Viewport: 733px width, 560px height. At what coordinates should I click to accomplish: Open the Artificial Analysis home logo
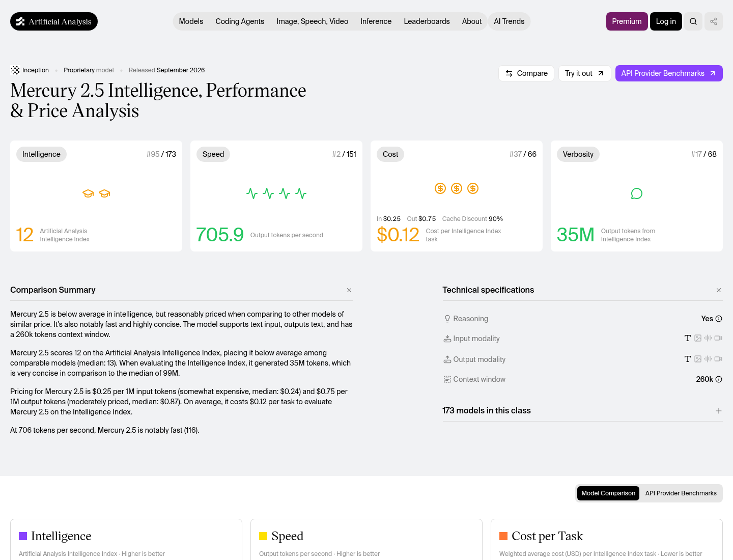point(54,21)
